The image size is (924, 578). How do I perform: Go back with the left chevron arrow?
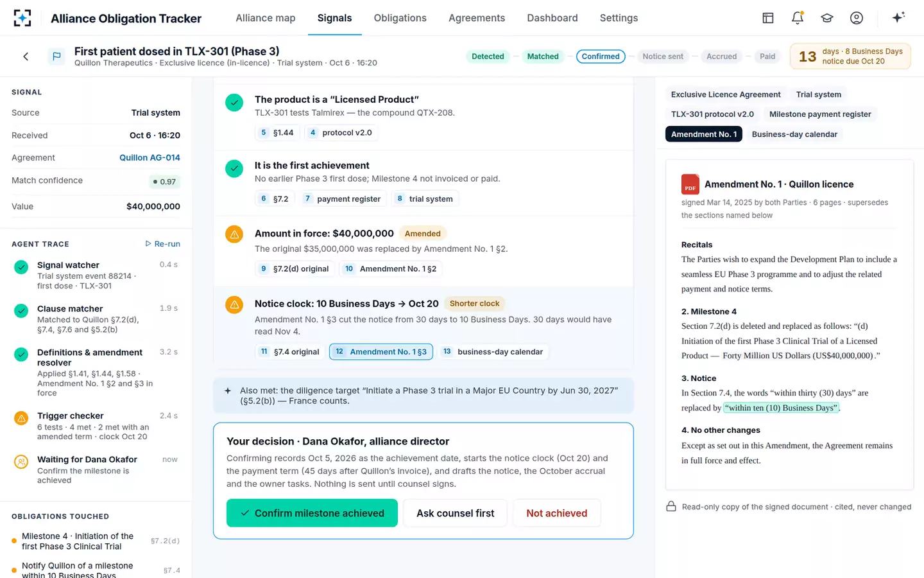tap(26, 57)
